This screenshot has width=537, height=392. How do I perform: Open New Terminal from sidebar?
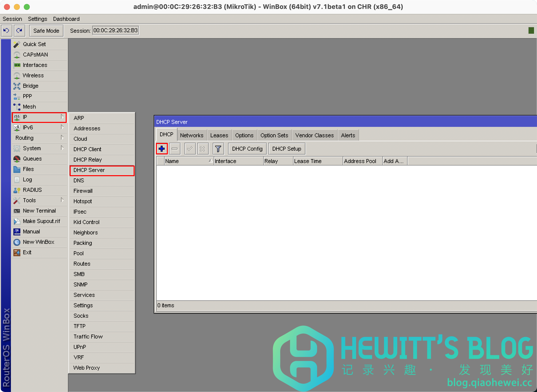[39, 211]
